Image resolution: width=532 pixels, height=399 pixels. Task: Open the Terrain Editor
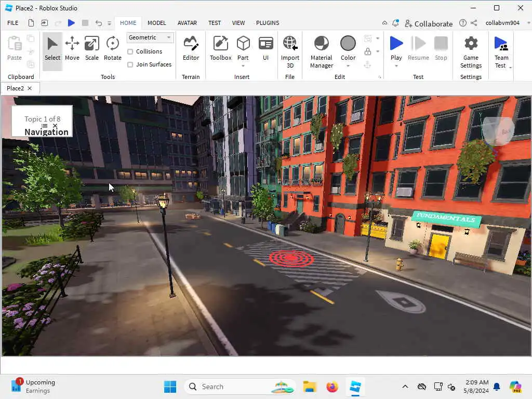(x=191, y=48)
